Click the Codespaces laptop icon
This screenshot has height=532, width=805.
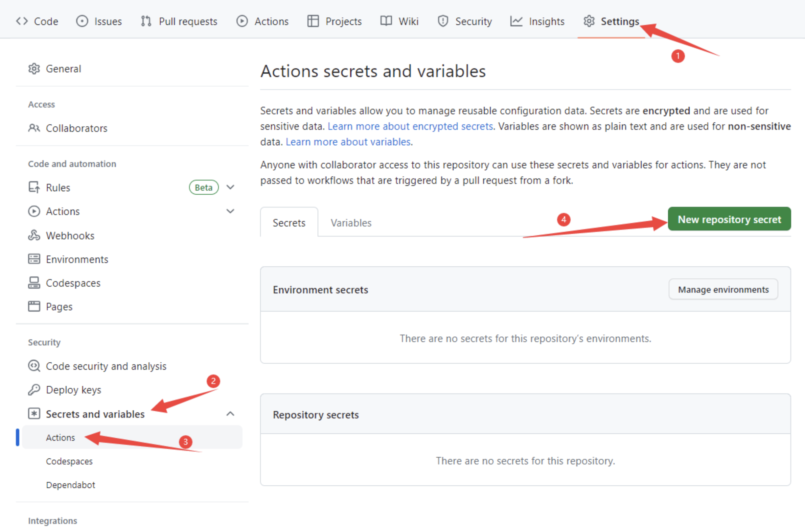[x=34, y=283]
